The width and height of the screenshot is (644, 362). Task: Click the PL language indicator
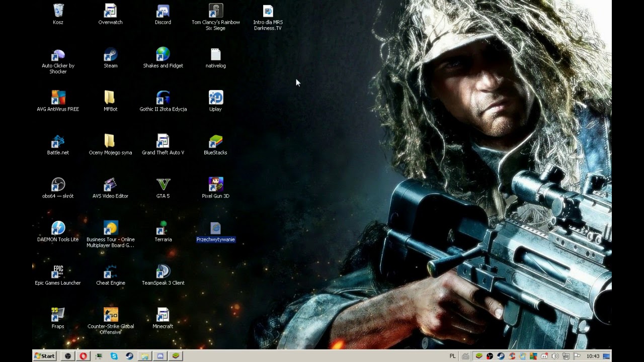tap(452, 356)
